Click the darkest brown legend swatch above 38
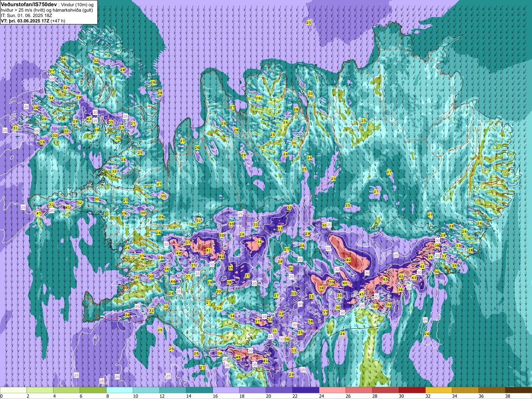Viewport: 532px width, 399px height. 519,390
